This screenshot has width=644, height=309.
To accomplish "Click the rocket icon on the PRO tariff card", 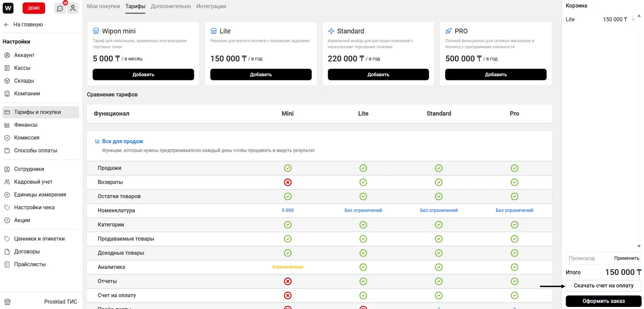I will tap(448, 31).
